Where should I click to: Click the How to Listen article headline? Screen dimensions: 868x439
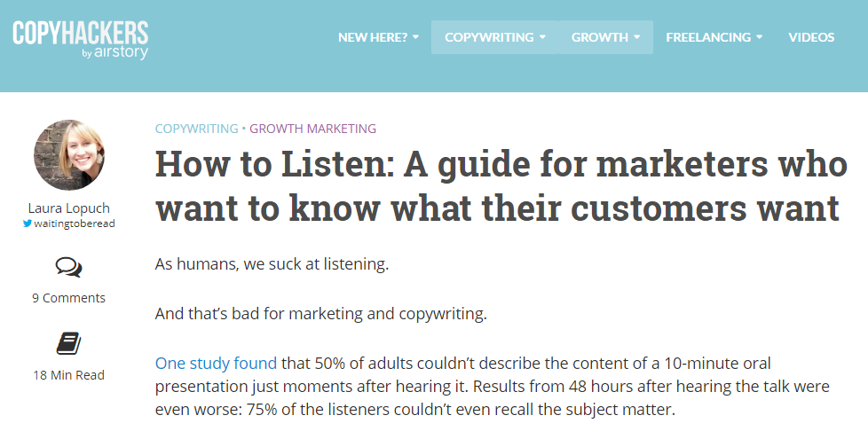tap(497, 185)
